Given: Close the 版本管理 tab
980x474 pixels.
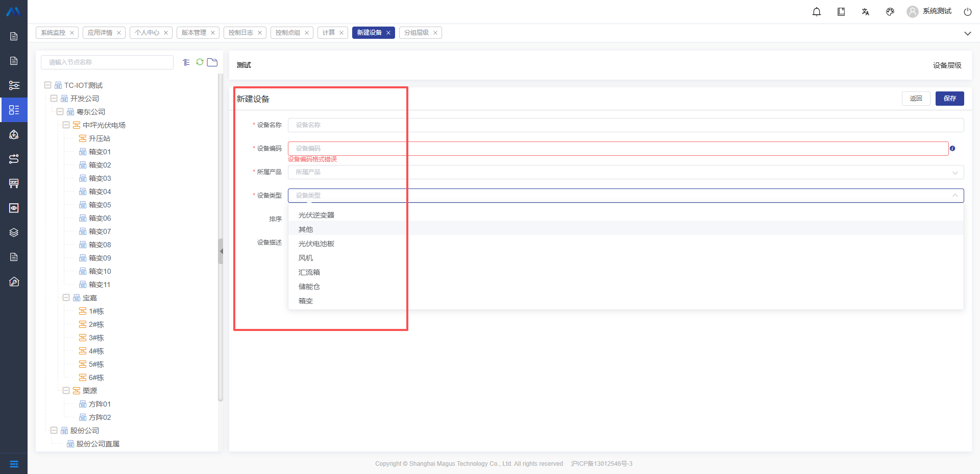Looking at the screenshot, I should click(213, 33).
